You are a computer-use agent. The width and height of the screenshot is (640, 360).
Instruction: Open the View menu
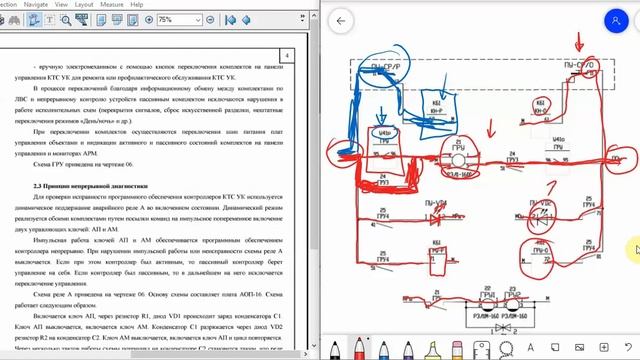[x=61, y=4]
